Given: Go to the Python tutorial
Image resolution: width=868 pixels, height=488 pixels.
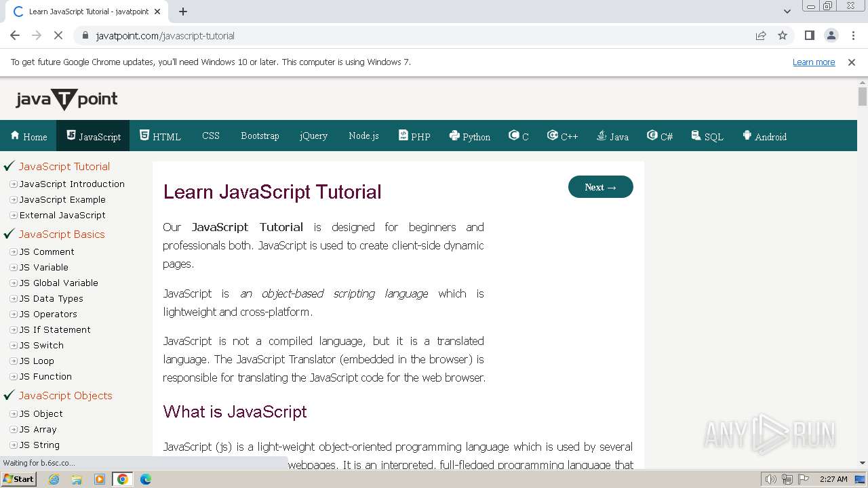Looking at the screenshot, I should coord(469,136).
